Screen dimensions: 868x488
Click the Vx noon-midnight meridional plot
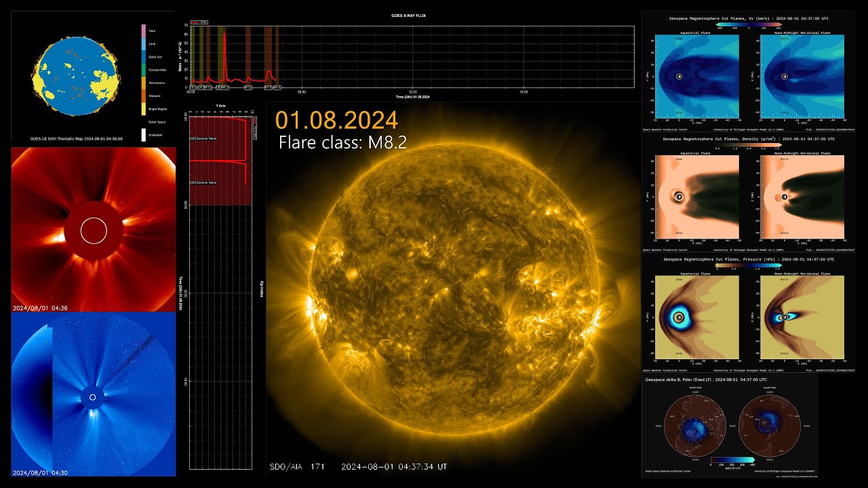pyautogui.click(x=802, y=77)
